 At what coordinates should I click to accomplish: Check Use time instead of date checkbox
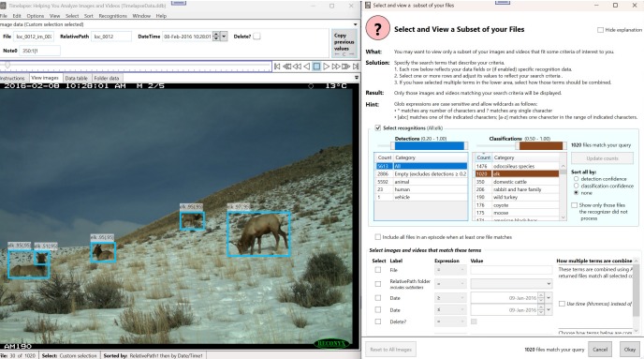tap(562, 304)
